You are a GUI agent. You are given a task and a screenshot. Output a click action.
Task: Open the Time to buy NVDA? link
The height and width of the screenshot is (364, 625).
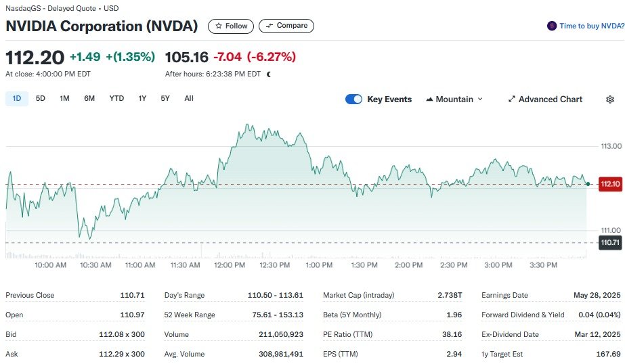[x=591, y=26]
